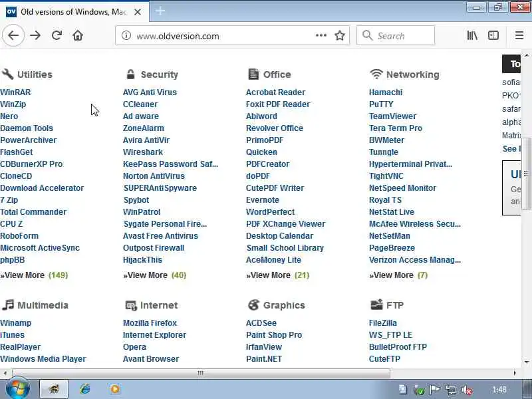This screenshot has height=399, width=532.
Task: Open the BulletProof FTP link
Action: [398, 347]
